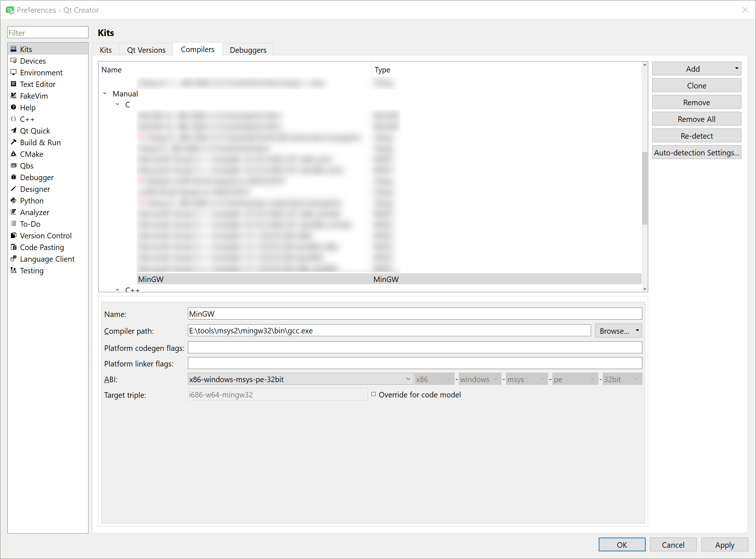
Task: Click the Remove All button
Action: click(696, 119)
